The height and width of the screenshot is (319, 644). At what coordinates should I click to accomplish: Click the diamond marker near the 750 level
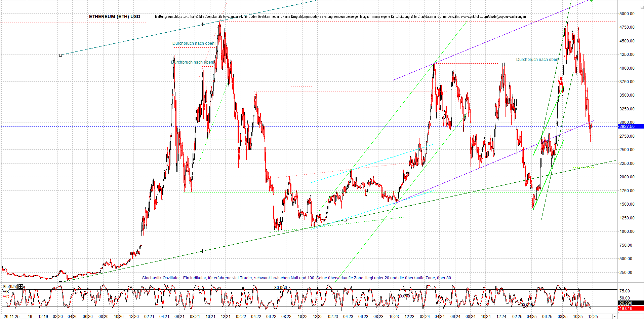click(x=202, y=250)
